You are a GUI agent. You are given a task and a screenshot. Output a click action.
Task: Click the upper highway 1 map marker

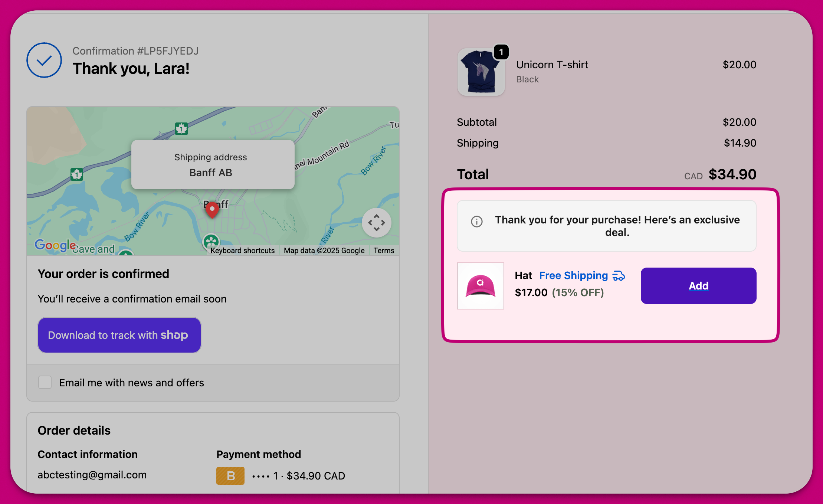pos(181,129)
